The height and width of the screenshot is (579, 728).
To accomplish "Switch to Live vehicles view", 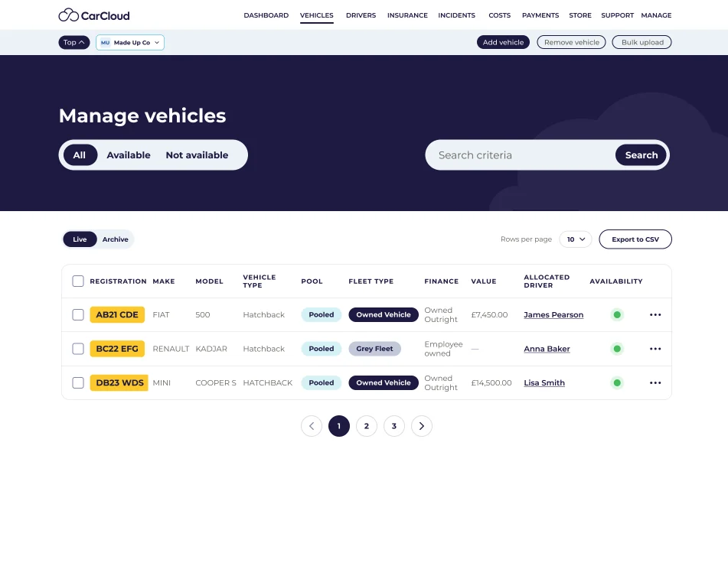I will pyautogui.click(x=80, y=239).
